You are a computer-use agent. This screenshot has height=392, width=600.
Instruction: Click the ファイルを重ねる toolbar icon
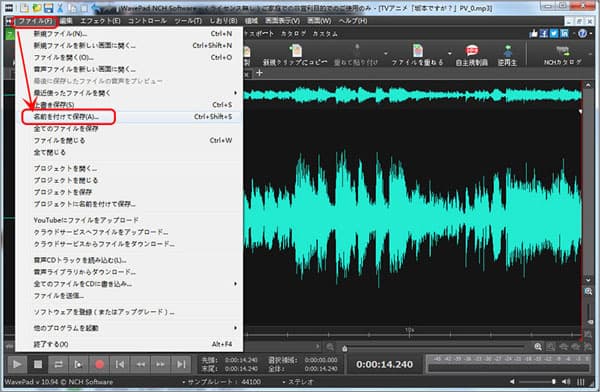(417, 55)
